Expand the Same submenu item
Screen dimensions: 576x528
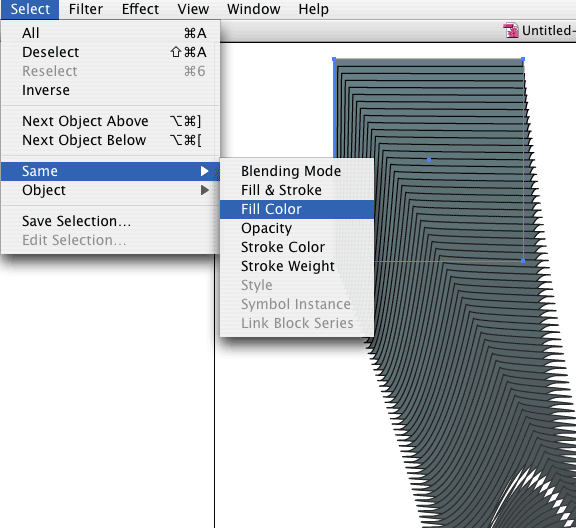click(x=111, y=171)
